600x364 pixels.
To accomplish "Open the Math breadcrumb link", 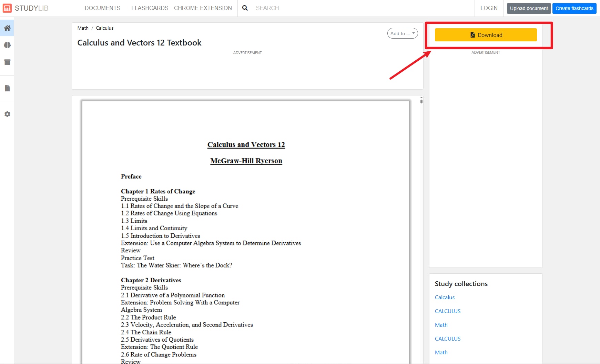I will pos(83,28).
